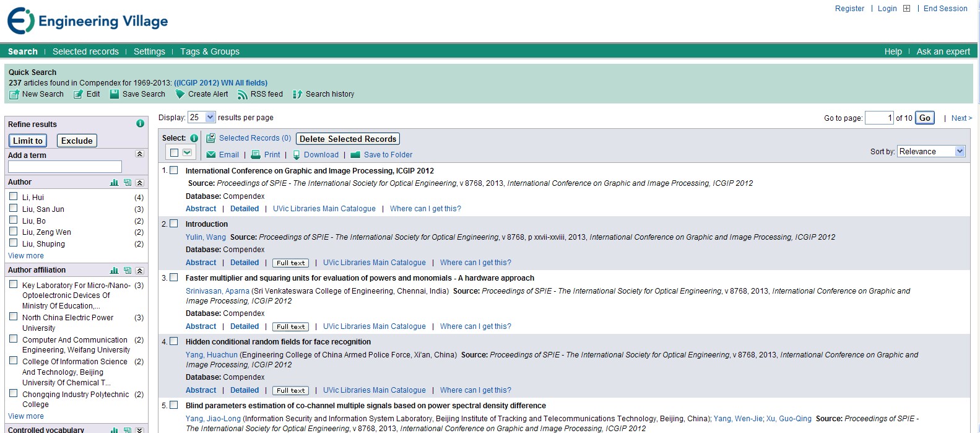Open the select options arrow beside select-all checkbox
The height and width of the screenshot is (433, 980).
click(187, 152)
